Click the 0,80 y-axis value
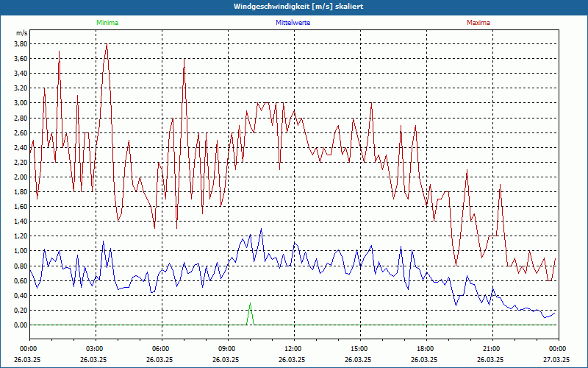This screenshot has width=588, height=368. coord(21,266)
